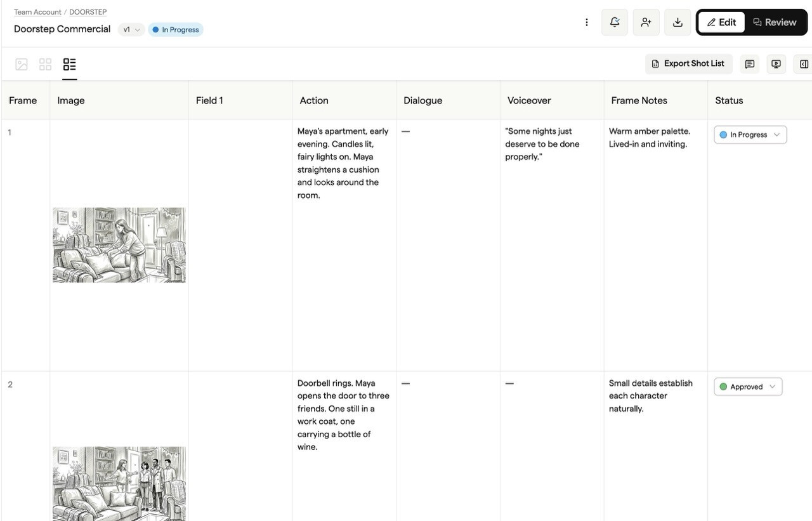Click the notification bell icon
Image resolution: width=812 pixels, height=521 pixels.
pos(615,22)
